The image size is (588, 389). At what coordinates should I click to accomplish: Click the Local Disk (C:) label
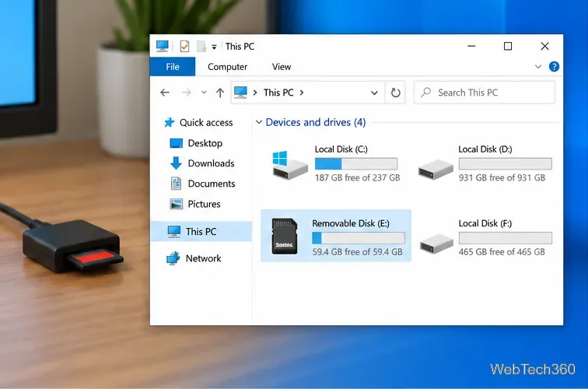pyautogui.click(x=341, y=149)
